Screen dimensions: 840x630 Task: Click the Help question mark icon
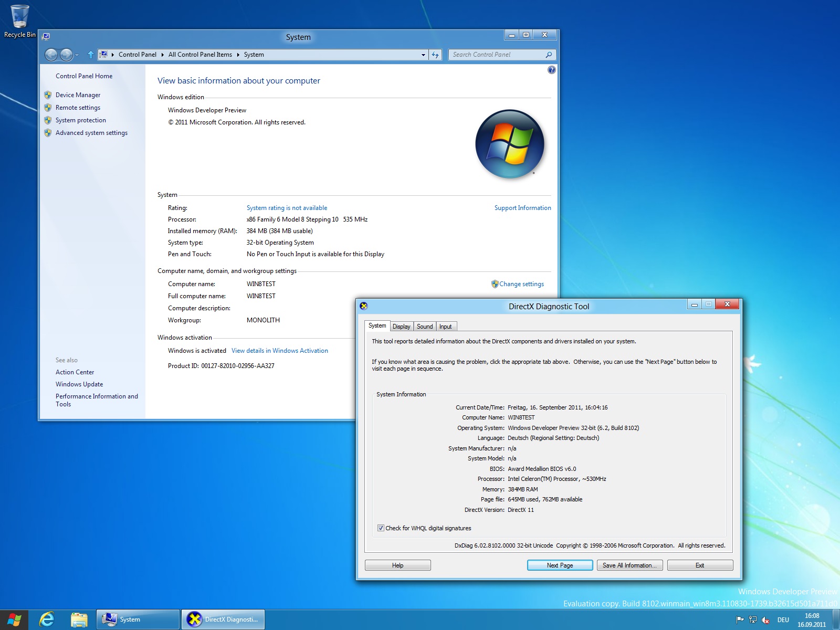coord(551,70)
